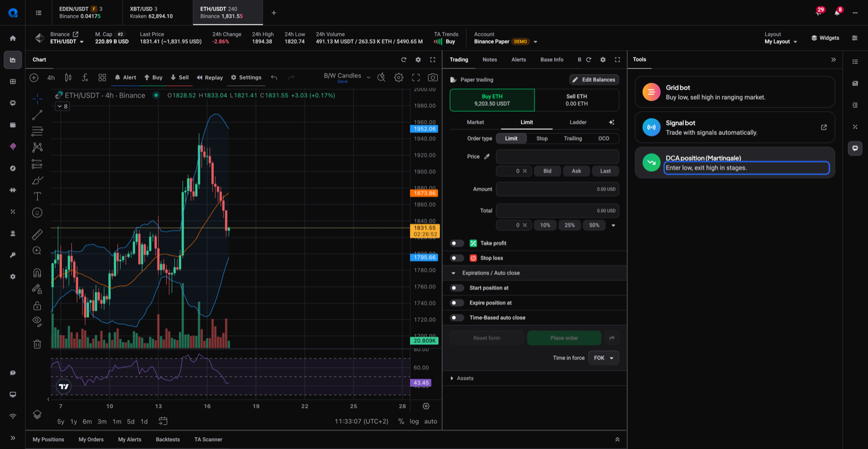The image size is (868, 449).
Task: Select the chart zoom-in tool
Action: (x=37, y=251)
